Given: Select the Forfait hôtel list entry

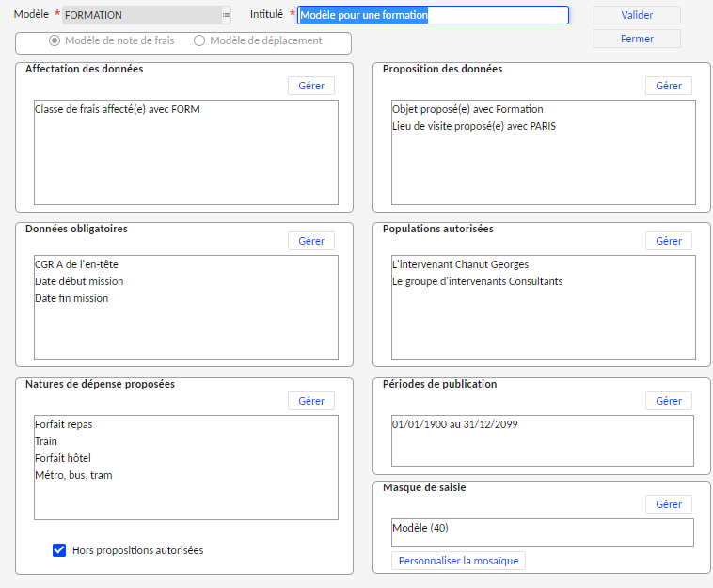Looking at the screenshot, I should (63, 458).
